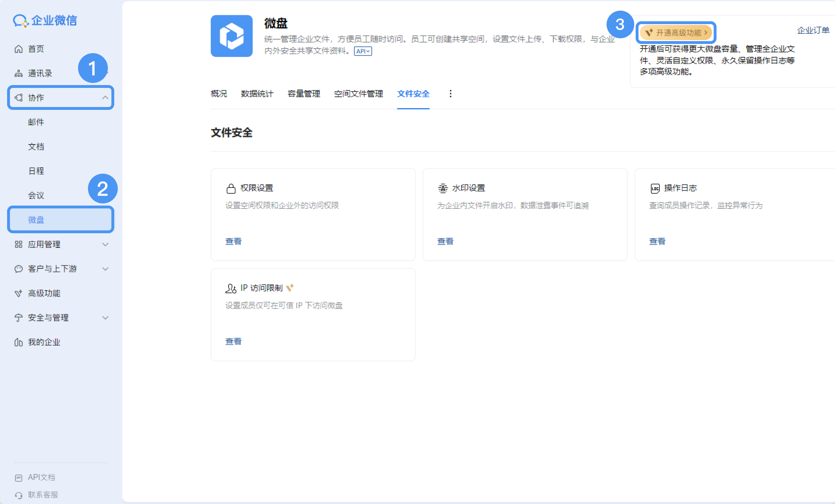Click the 水印设置 card title

tap(469, 188)
